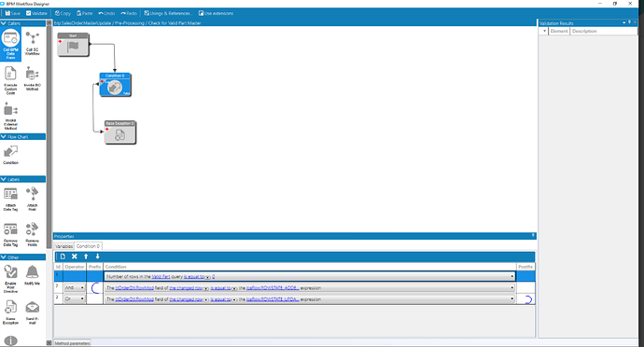Click the 0 value link in the first condition
Image resolution: width=644 pixels, height=347 pixels.
[x=214, y=277]
